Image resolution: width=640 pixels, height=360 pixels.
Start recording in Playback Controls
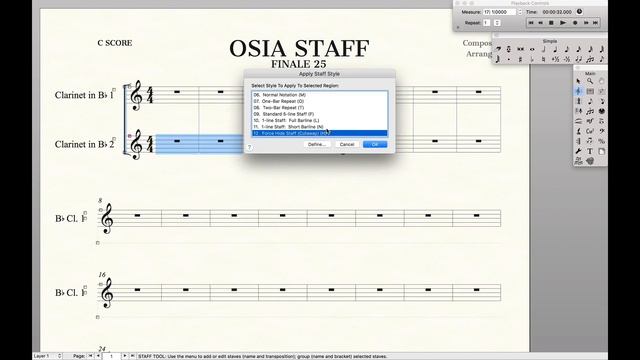coord(575,23)
